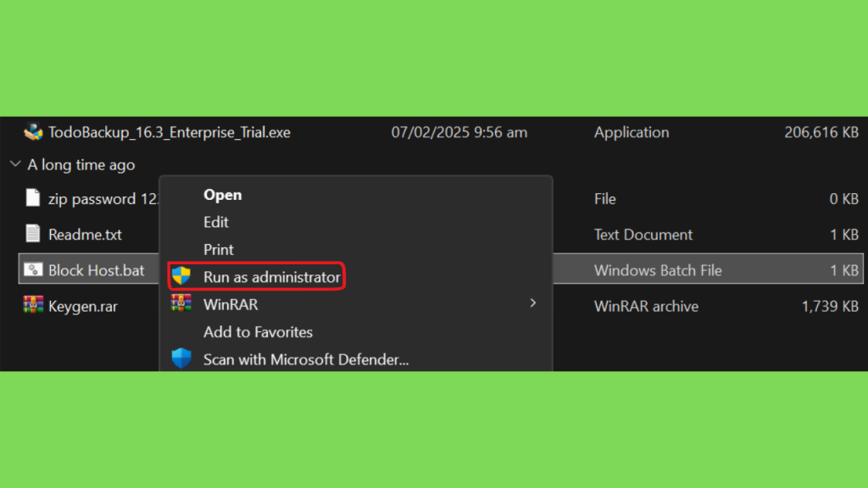This screenshot has width=868, height=488.
Task: Click the 1 KB size of Block Host.bat
Action: (845, 270)
